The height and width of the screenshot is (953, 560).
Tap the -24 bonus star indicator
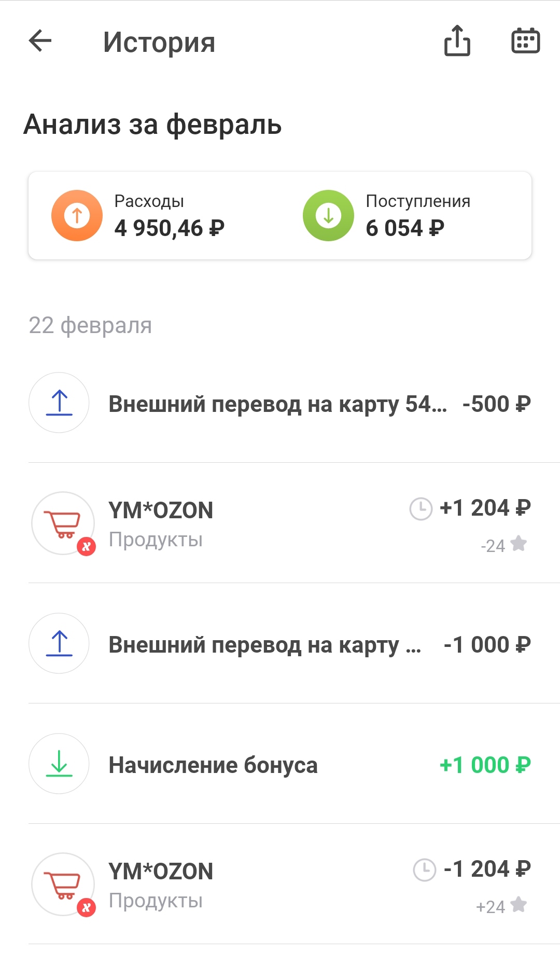[503, 545]
